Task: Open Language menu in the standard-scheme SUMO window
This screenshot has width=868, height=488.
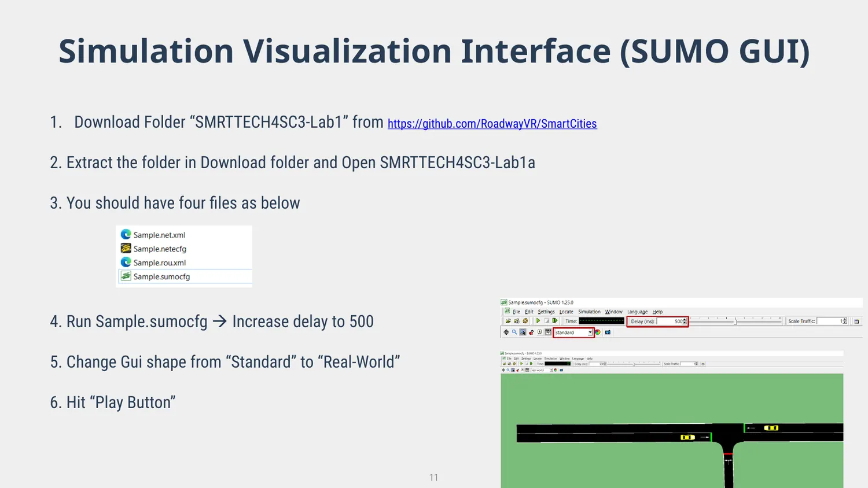Action: 637,312
